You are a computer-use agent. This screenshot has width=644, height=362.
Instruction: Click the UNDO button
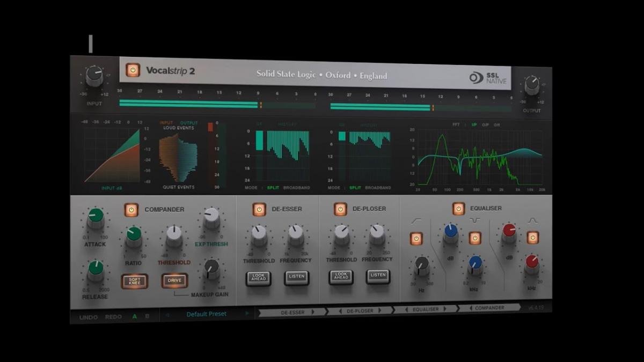coord(89,317)
